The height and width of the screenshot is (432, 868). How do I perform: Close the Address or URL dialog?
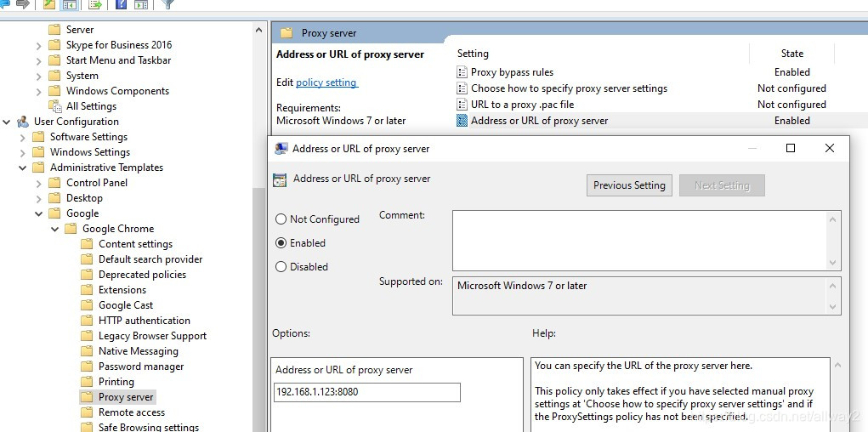(829, 148)
